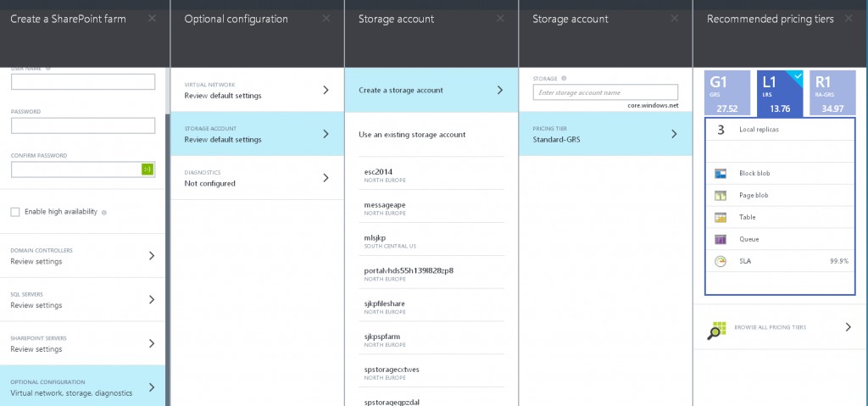This screenshot has width=868, height=406.
Task: Select the L1 LRS pricing tier
Action: pos(780,93)
